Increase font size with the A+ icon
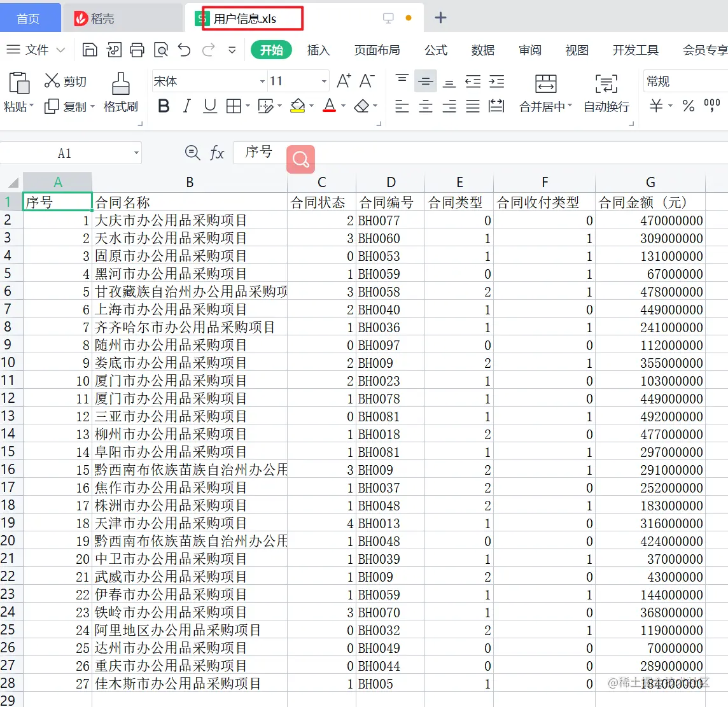Image resolution: width=728 pixels, height=707 pixels. (344, 81)
